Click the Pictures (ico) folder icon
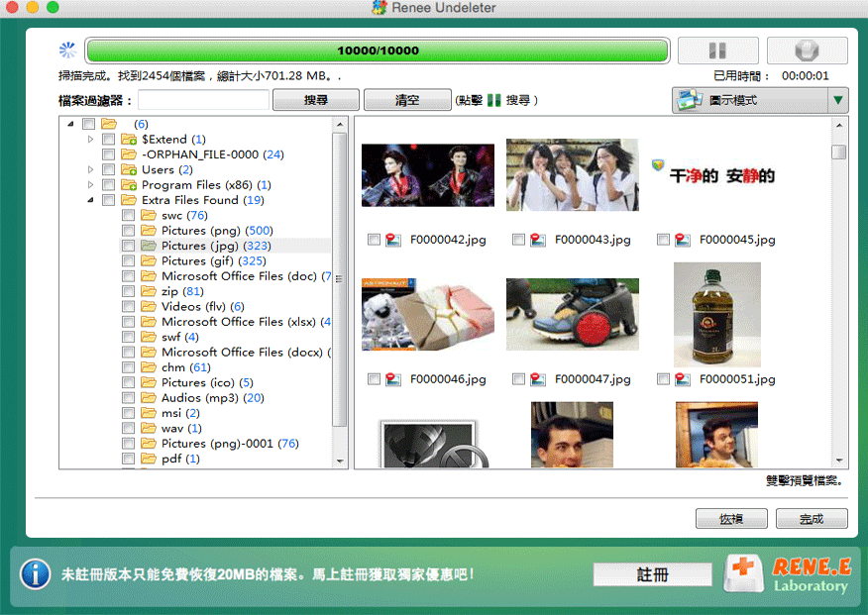Screen dimensions: 868x615 point(148,382)
